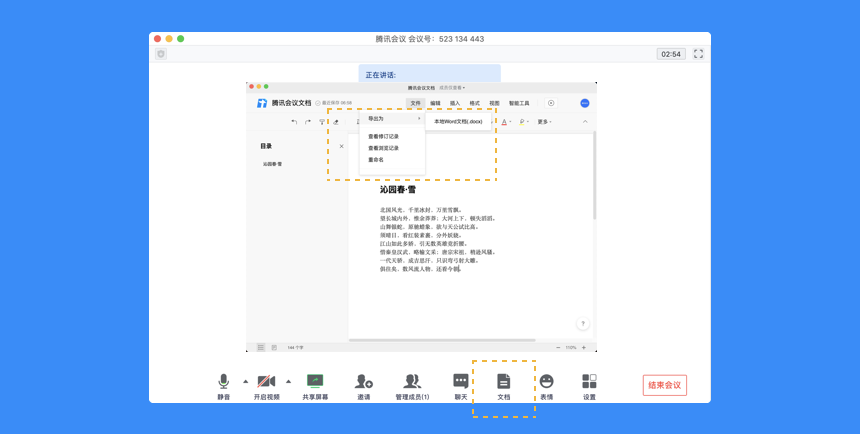The height and width of the screenshot is (434, 860).
Task: Toggle the outline list view icon in status bar
Action: point(261,347)
